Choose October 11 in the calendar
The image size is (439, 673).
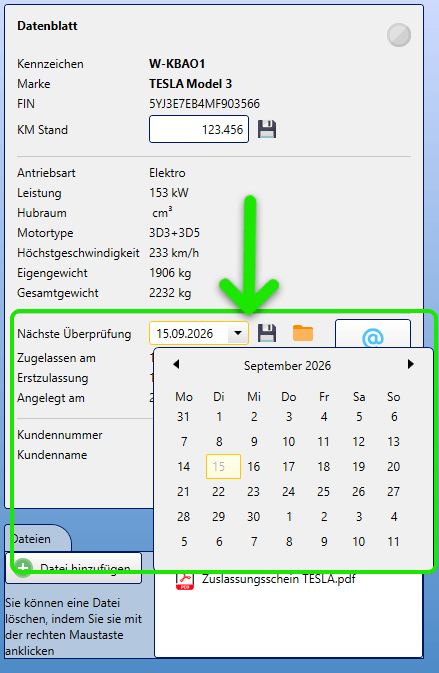tap(394, 542)
